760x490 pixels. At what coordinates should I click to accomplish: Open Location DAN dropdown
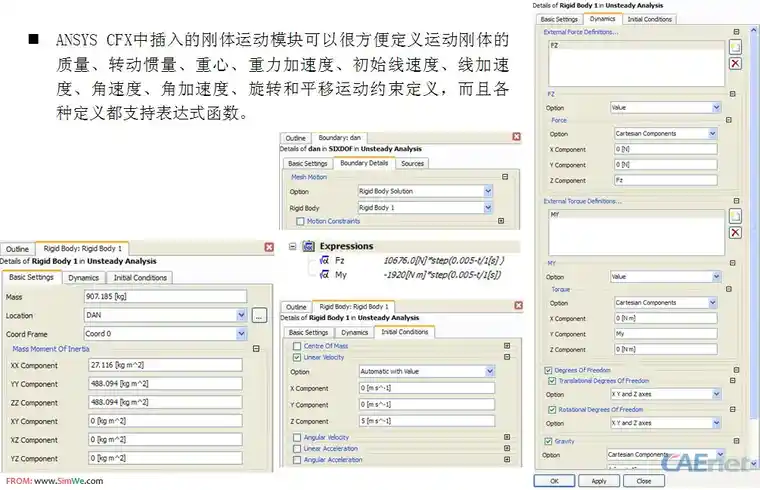(x=241, y=315)
